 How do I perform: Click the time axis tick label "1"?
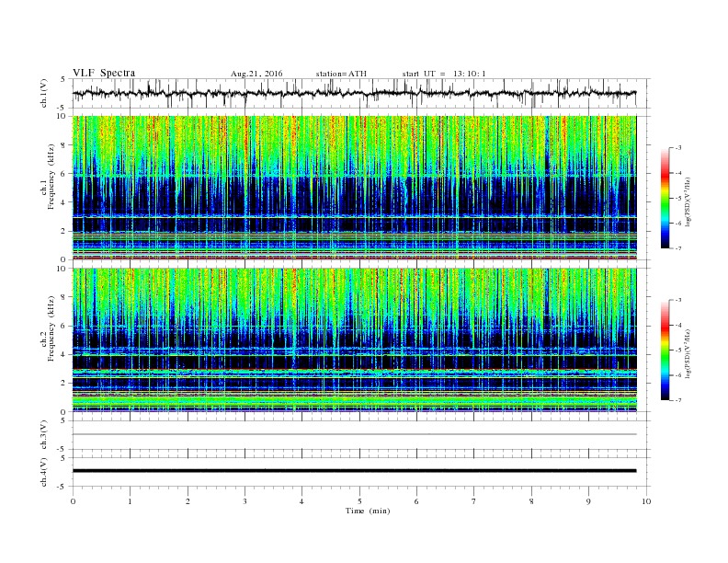click(x=130, y=501)
